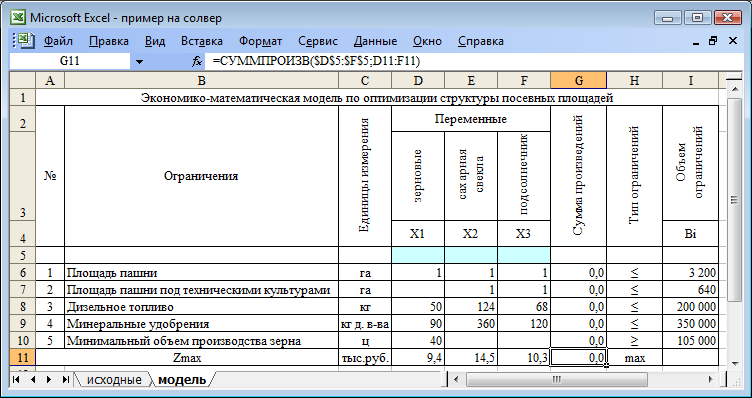752x398 pixels.
Task: Click the light blue cell E5 under X2
Action: 471,255
